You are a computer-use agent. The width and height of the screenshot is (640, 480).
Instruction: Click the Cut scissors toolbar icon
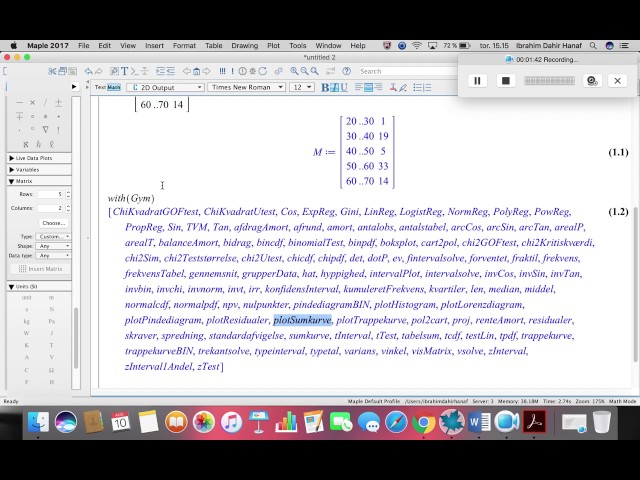click(x=52, y=71)
